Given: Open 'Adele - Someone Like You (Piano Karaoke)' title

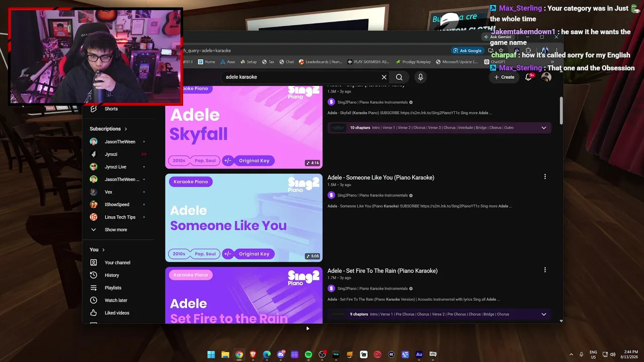Looking at the screenshot, I should point(381,177).
